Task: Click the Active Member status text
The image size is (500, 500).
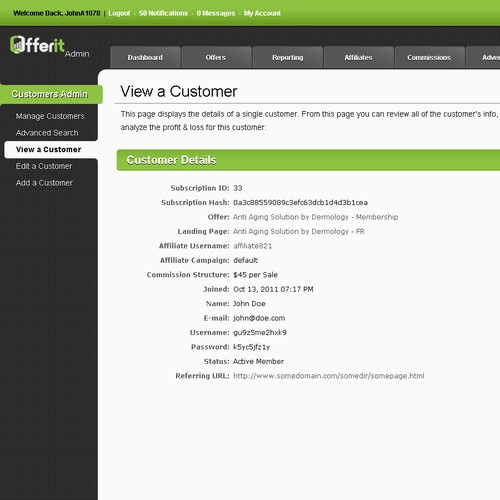Action: coord(258,361)
